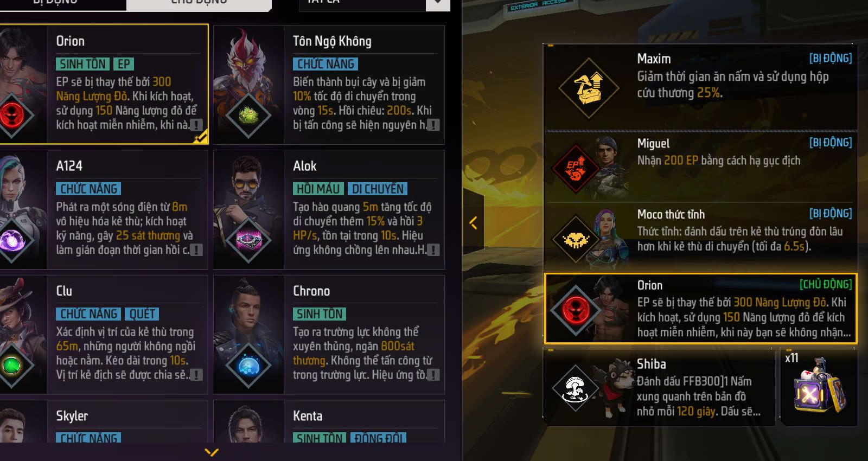Image resolution: width=868 pixels, height=461 pixels.
Task: Click the equipped Orion active skill slot
Action: coord(700,309)
